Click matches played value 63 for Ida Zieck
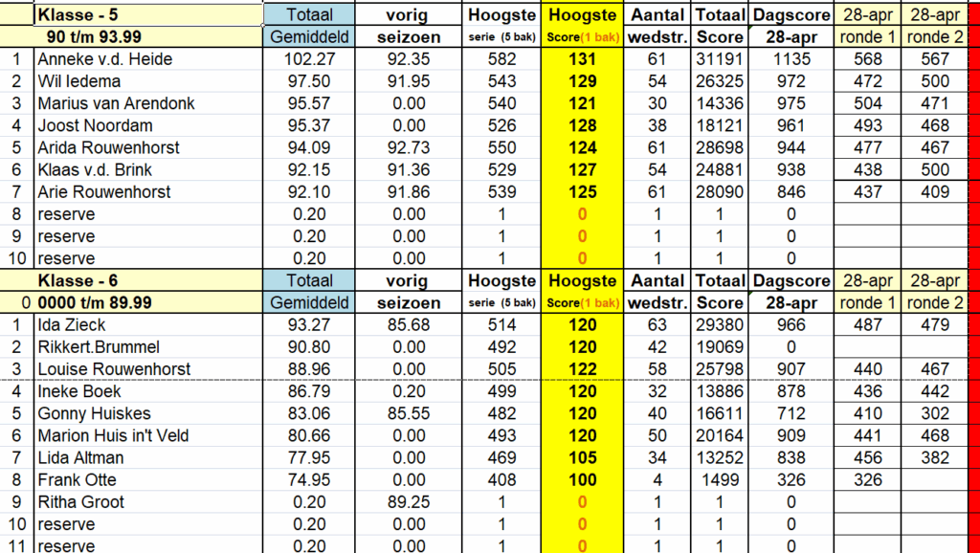This screenshot has width=980, height=553. [x=657, y=325]
